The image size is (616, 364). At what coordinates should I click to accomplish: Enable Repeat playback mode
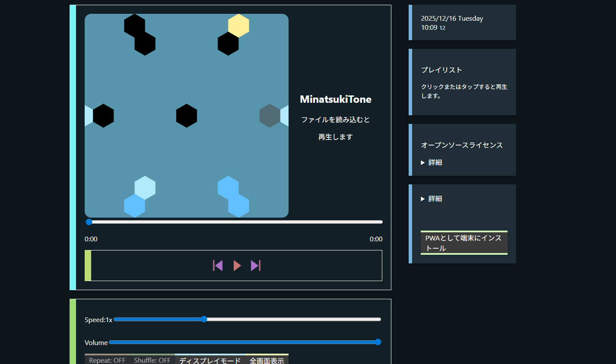coord(107,360)
